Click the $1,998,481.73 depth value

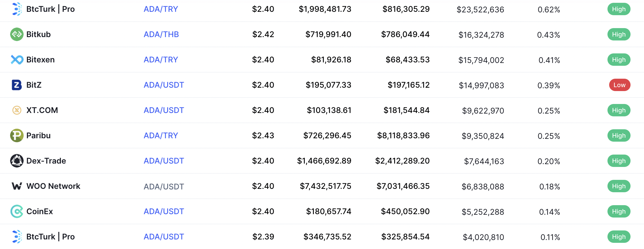pyautogui.click(x=325, y=9)
